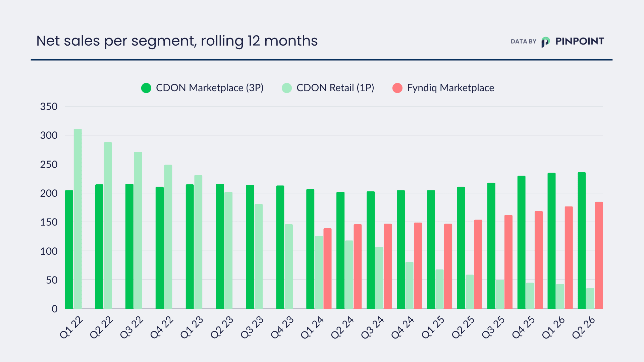Toggle CDON Retail (1P) legend dot

(x=287, y=88)
